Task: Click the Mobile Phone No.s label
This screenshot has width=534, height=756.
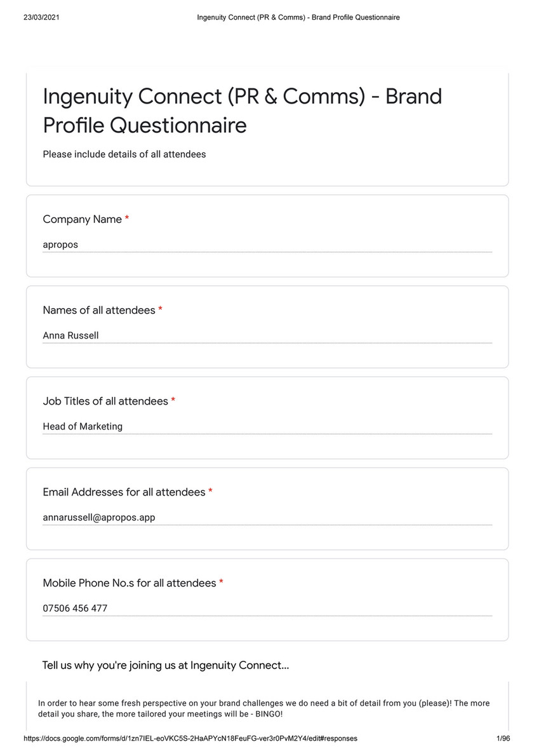Action: [x=129, y=583]
